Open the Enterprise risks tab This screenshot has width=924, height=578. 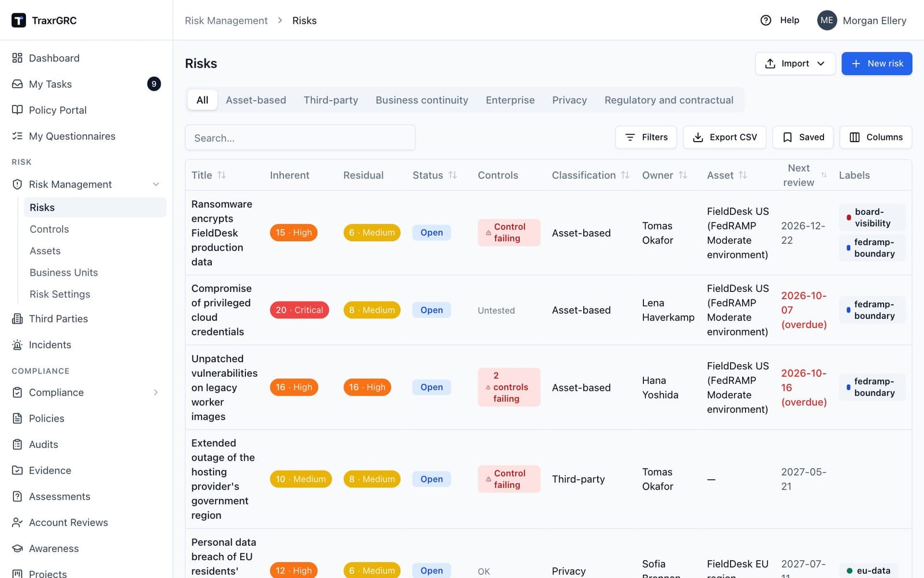510,100
